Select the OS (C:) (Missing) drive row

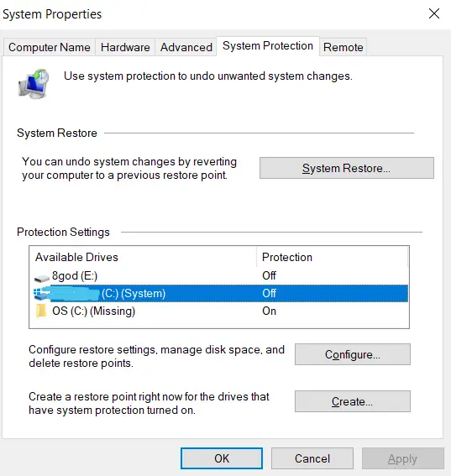click(x=219, y=311)
